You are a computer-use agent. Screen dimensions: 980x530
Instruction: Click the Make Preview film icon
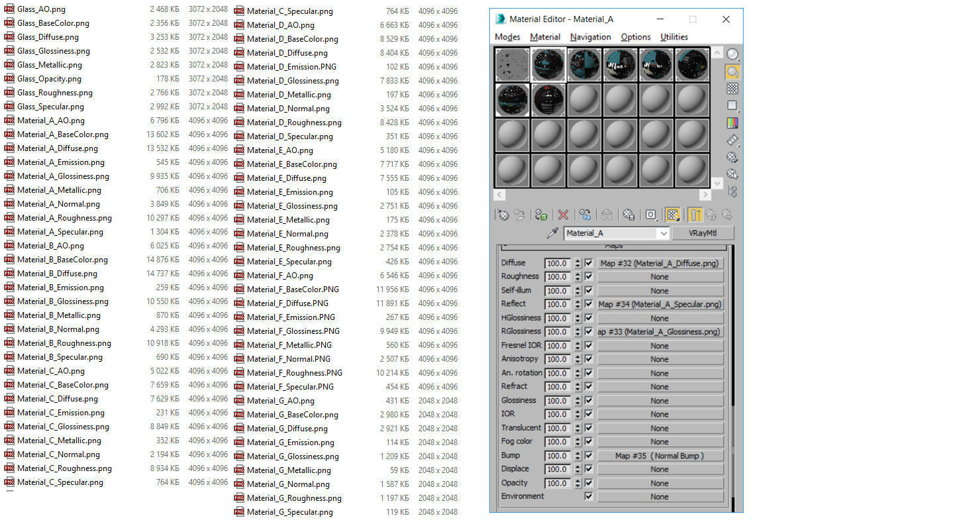coord(732,140)
